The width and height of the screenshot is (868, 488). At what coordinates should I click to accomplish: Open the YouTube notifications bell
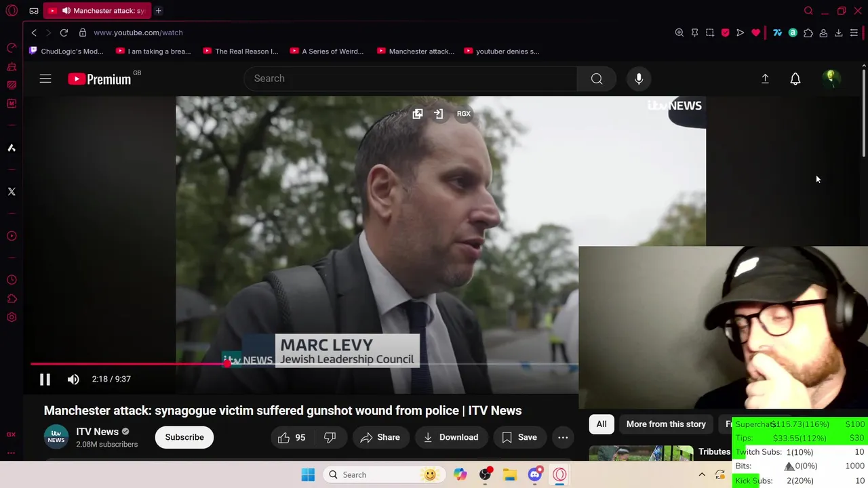[x=795, y=79]
